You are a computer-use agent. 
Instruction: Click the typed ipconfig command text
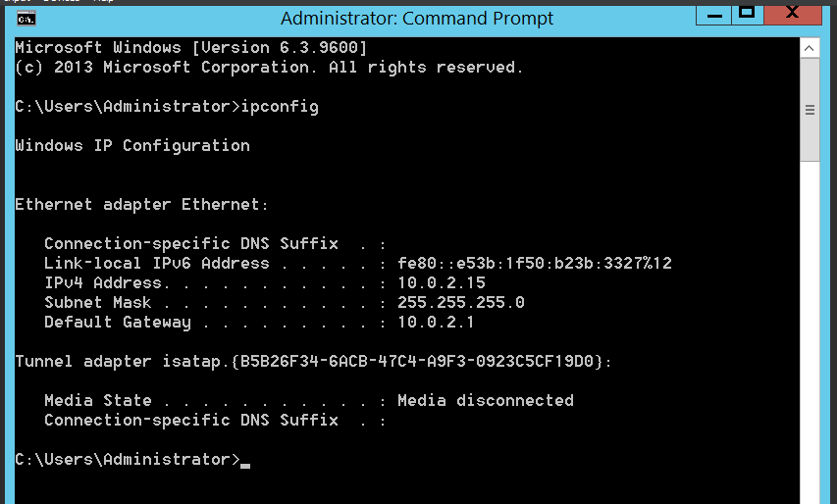click(x=280, y=107)
